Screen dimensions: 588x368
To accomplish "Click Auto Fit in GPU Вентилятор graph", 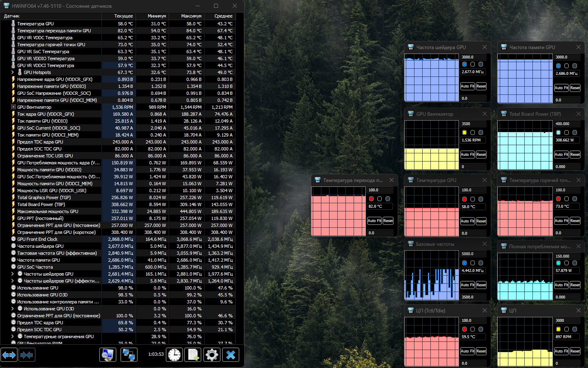I will 468,155.
